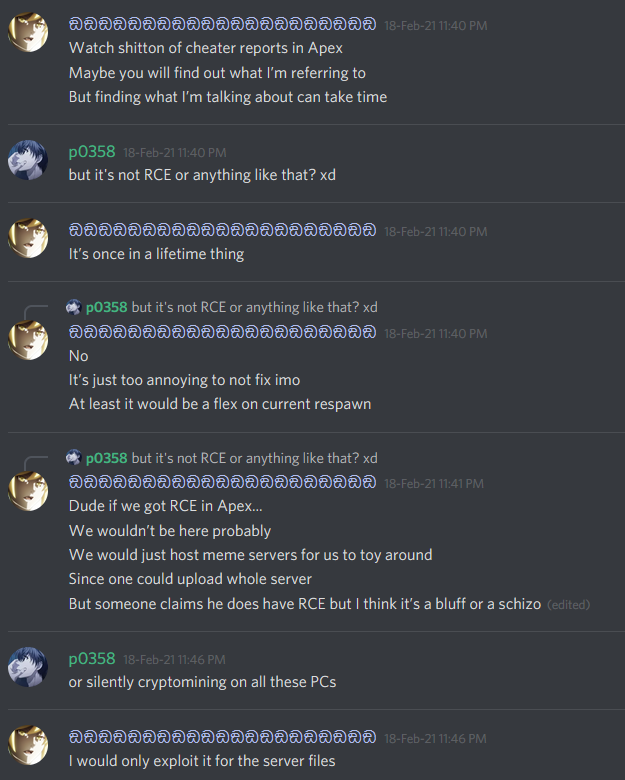The height and width of the screenshot is (780, 625).
Task: Click the green p0358 name in the first reply preview
Action: pyautogui.click(x=106, y=307)
